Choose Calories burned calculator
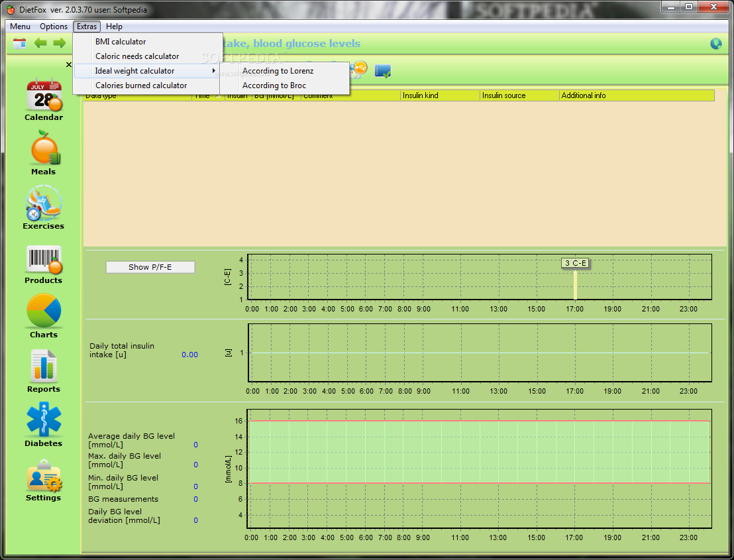This screenshot has height=560, width=734. (148, 85)
